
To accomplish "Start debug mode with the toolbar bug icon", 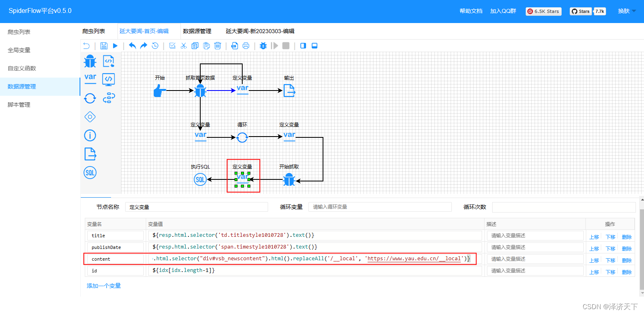I will point(263,46).
